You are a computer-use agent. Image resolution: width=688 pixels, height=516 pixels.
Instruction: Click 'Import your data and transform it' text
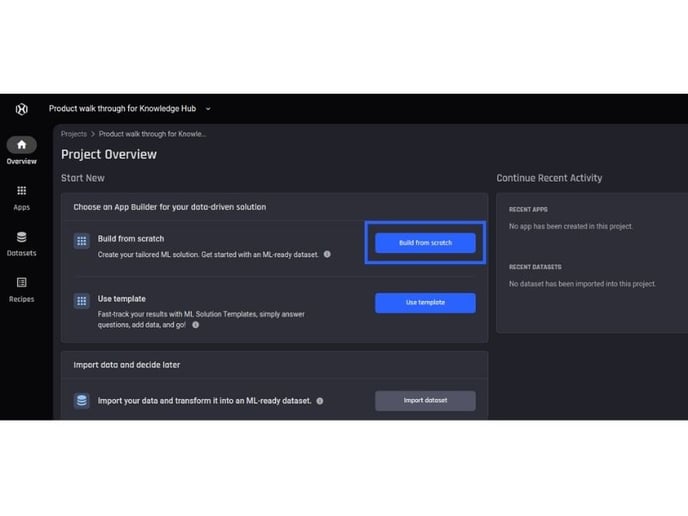204,401
